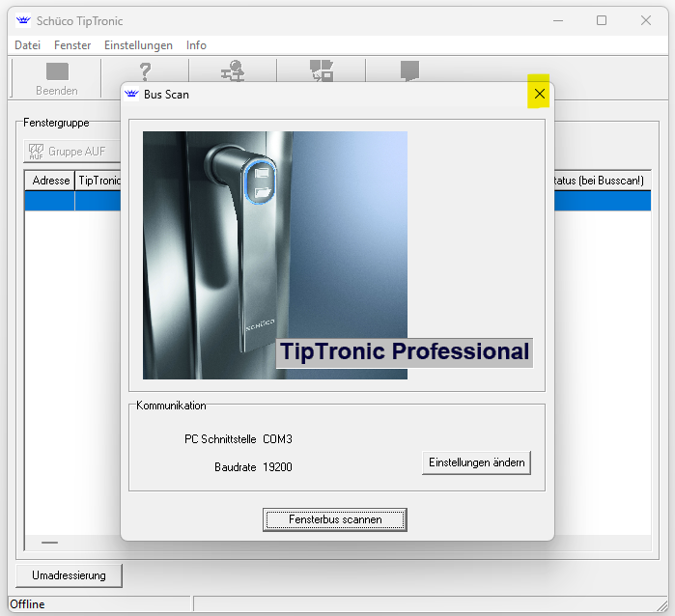Click the Umadressierung button

pos(69,575)
